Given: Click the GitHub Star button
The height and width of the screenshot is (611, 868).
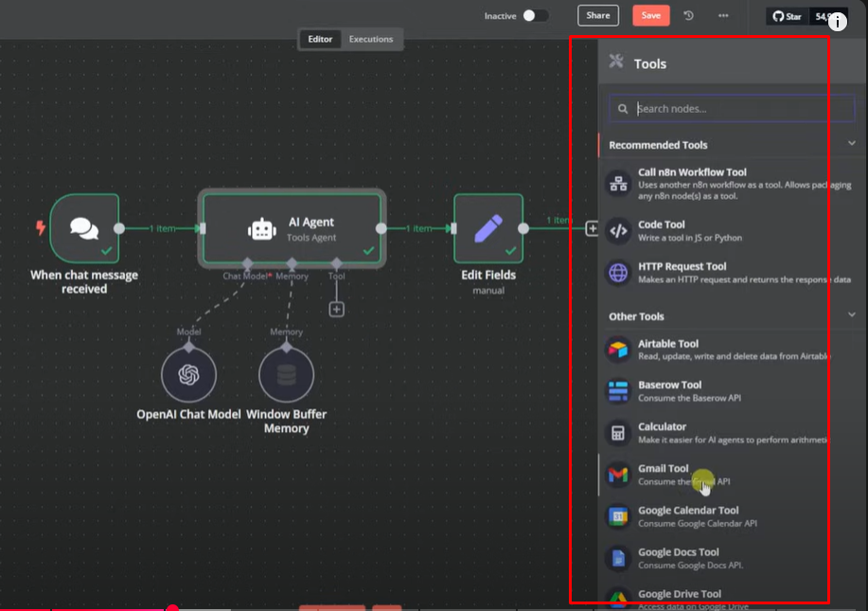Looking at the screenshot, I should tap(788, 16).
